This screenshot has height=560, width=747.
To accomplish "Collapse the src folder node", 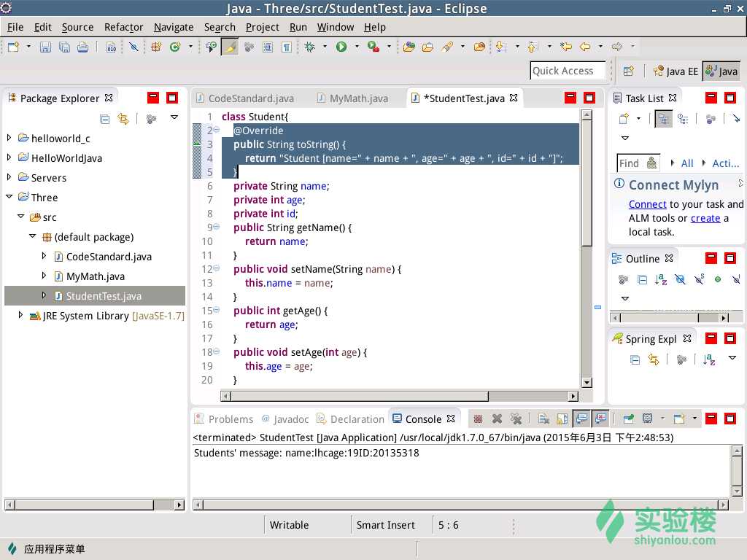I will (x=21, y=216).
